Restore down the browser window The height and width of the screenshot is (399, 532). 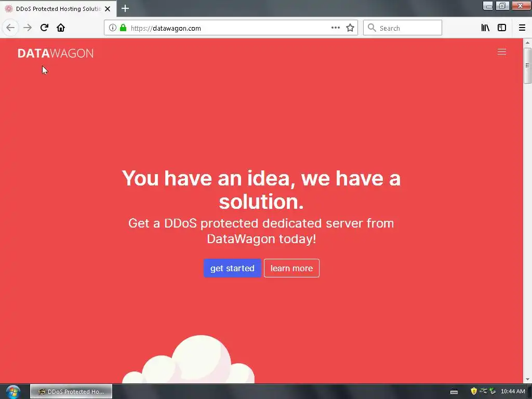pos(502,6)
